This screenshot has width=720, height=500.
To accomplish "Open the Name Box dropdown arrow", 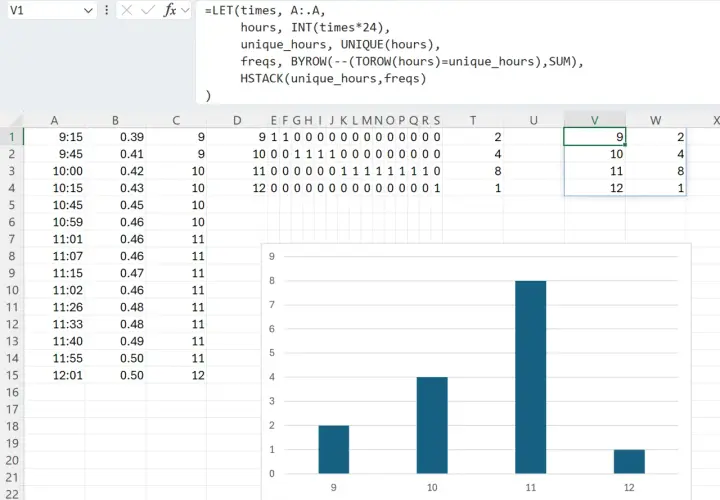I will 88,11.
